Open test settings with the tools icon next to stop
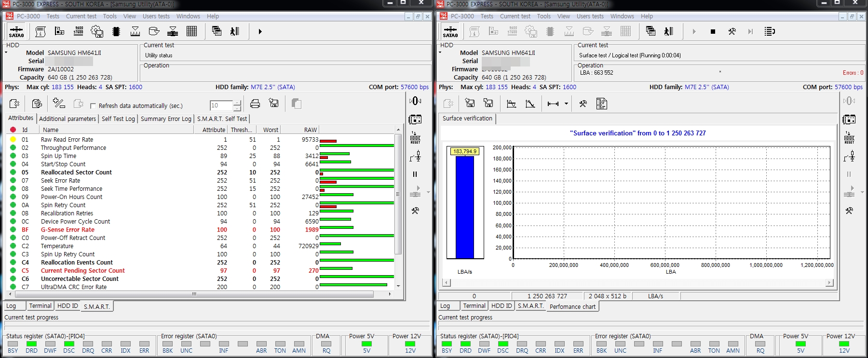 tap(732, 32)
